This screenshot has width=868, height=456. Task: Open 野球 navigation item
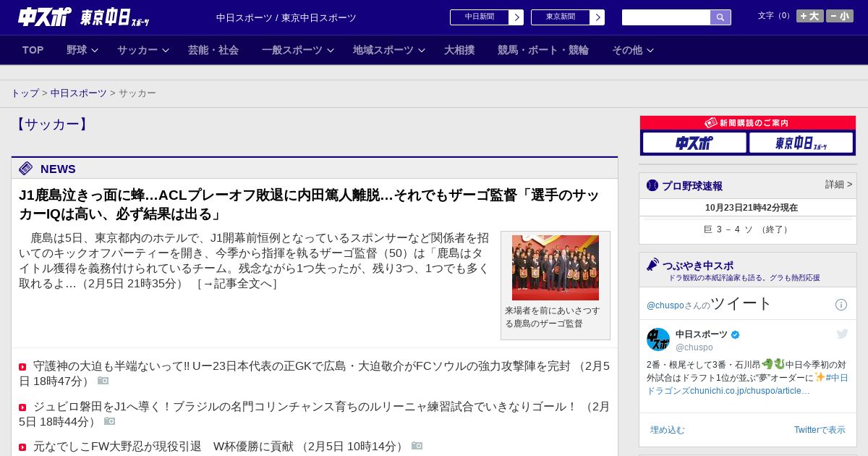[x=77, y=50]
